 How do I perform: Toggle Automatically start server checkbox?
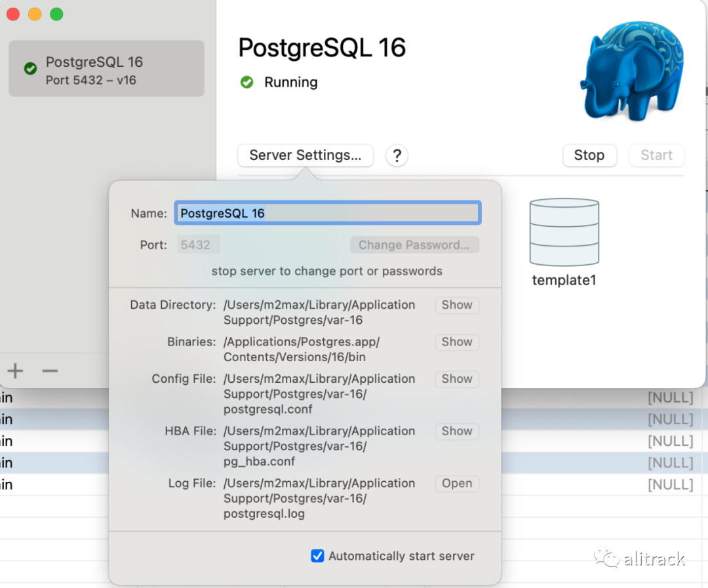(318, 556)
